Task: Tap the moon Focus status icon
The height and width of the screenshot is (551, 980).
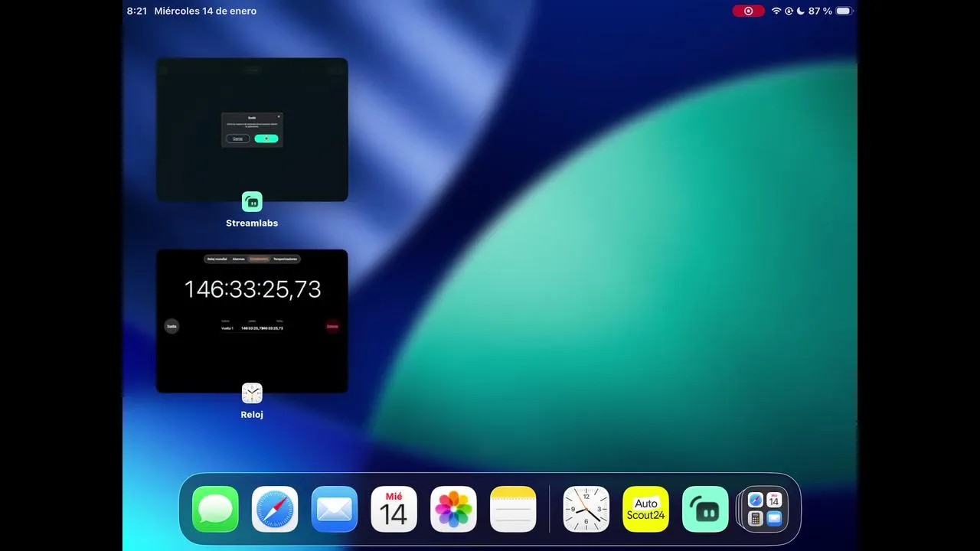Action: [x=800, y=11]
